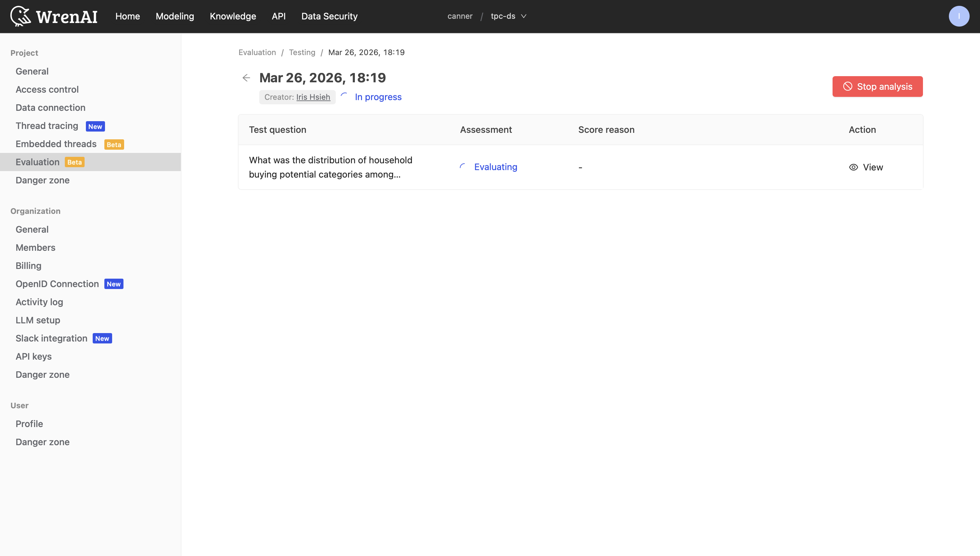980x556 pixels.
Task: Open the Modeling tab in top navigation
Action: (175, 16)
